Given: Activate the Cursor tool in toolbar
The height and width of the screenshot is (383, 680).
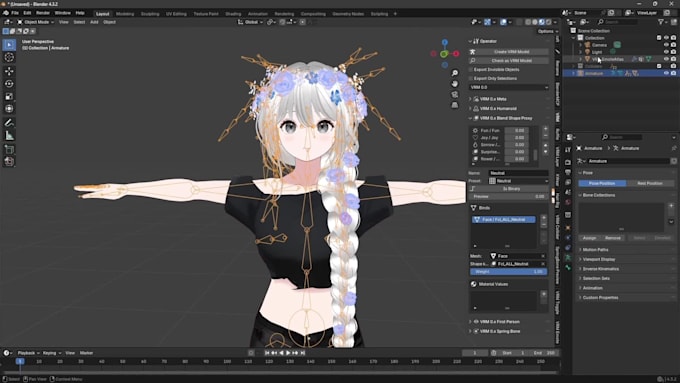Looking at the screenshot, I should point(9,57).
